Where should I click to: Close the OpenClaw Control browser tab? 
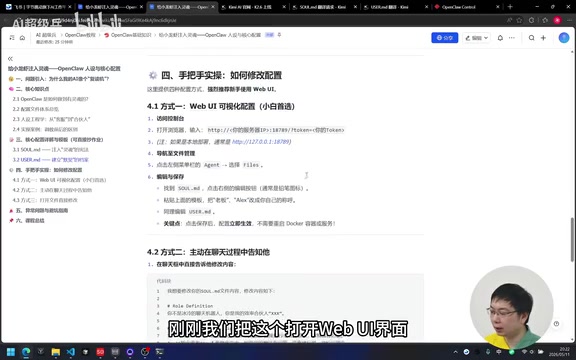(498, 7)
